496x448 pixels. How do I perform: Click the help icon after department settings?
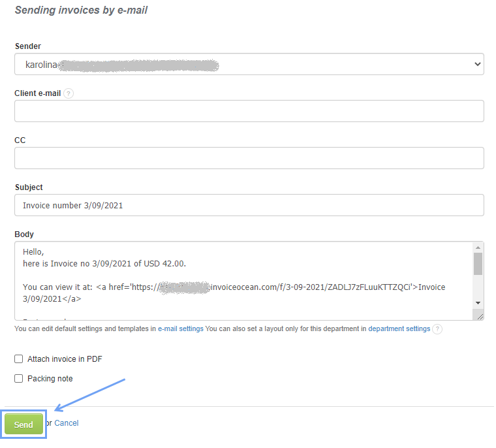point(437,329)
